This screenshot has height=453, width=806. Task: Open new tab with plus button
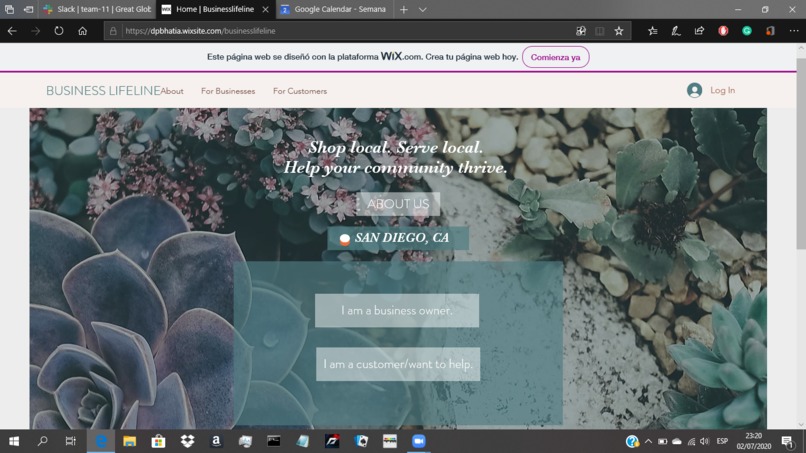pyautogui.click(x=404, y=9)
